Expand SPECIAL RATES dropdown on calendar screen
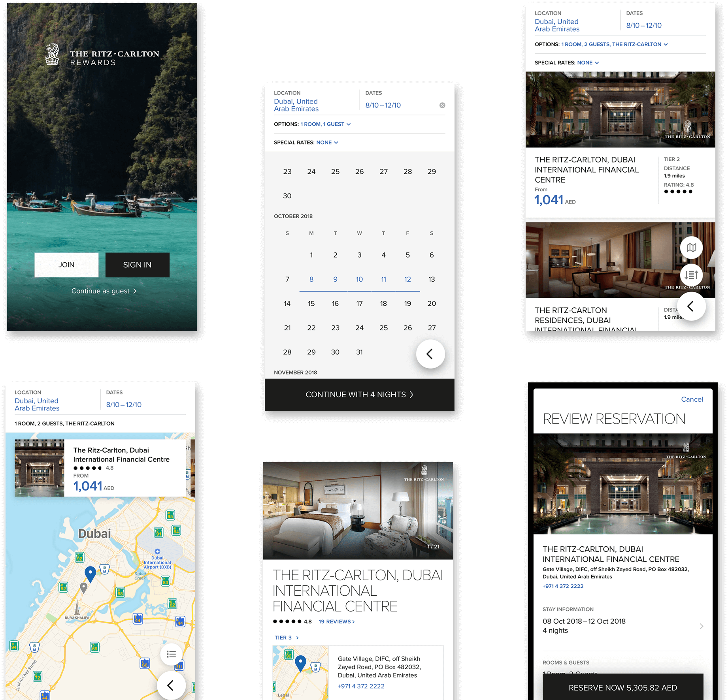Viewport: 728px width, 700px height. (x=327, y=143)
